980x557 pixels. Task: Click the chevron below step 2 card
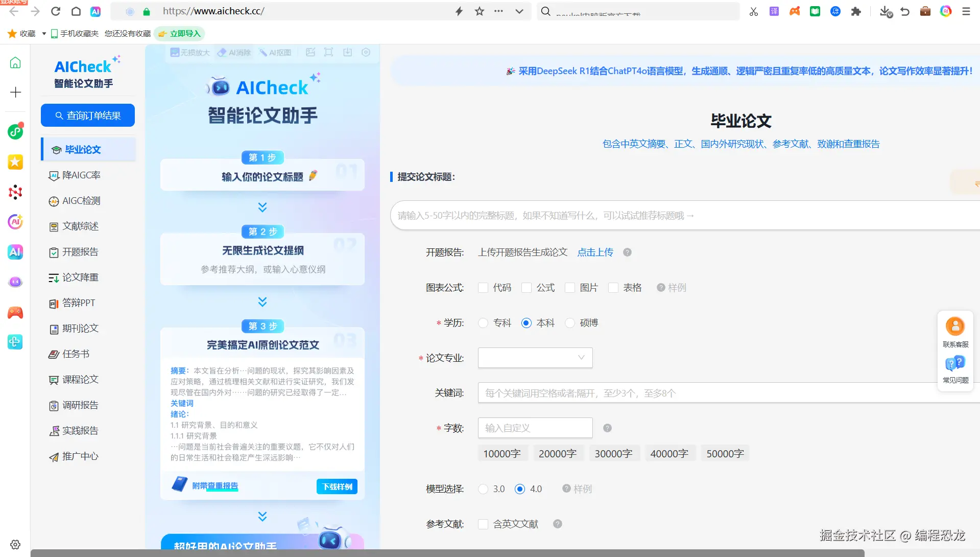[262, 301]
